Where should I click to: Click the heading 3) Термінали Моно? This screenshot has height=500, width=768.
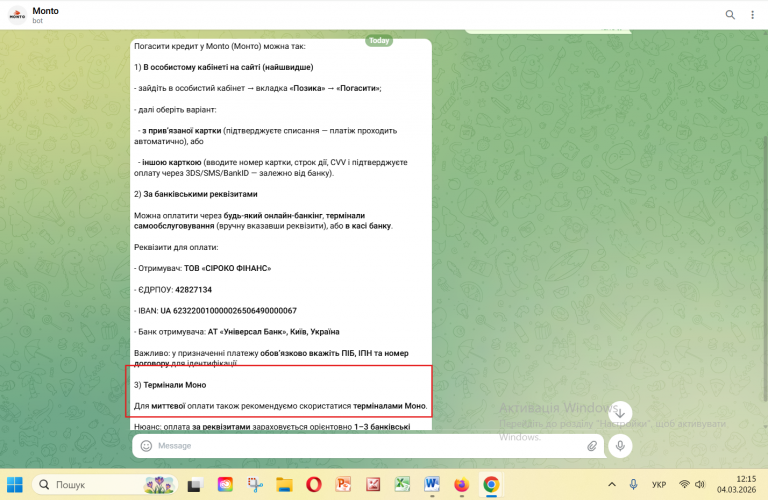(170, 385)
